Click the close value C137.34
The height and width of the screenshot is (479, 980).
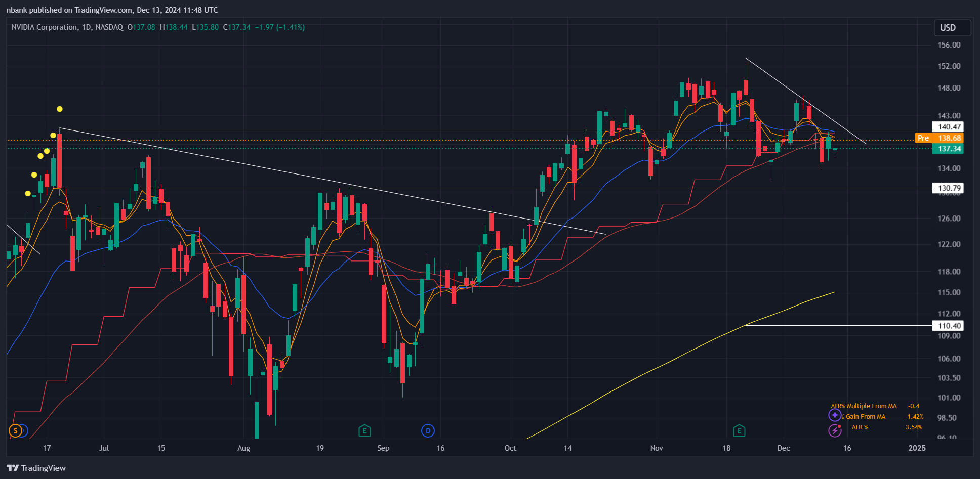click(x=237, y=27)
